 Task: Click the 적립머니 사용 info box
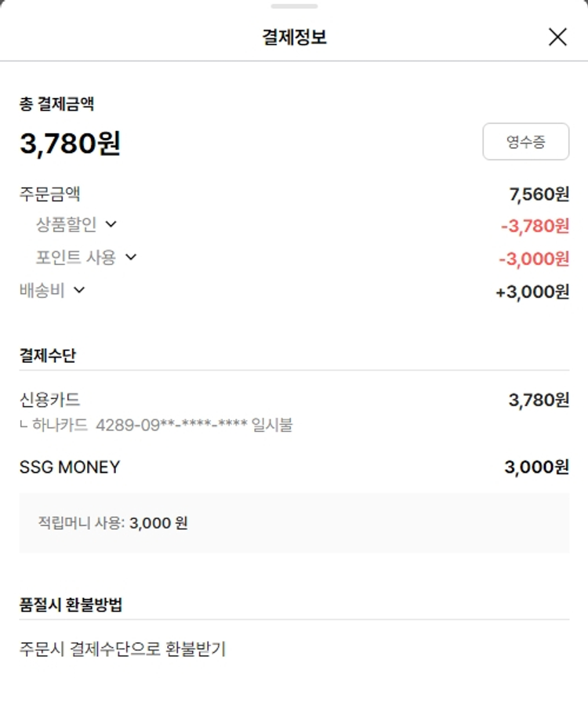click(294, 523)
